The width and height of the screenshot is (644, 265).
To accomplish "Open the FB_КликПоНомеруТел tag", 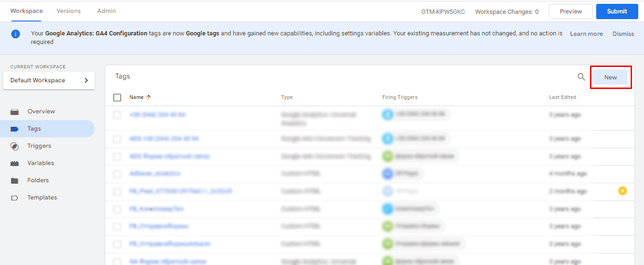I will pyautogui.click(x=156, y=209).
